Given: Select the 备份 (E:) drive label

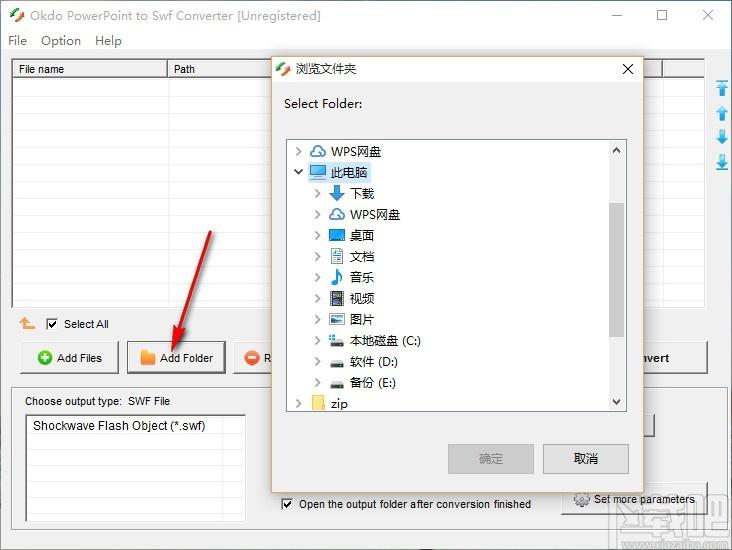Looking at the screenshot, I should coord(373,382).
